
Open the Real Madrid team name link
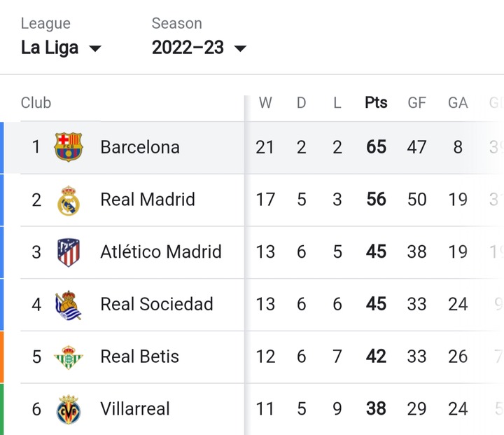click(x=148, y=200)
